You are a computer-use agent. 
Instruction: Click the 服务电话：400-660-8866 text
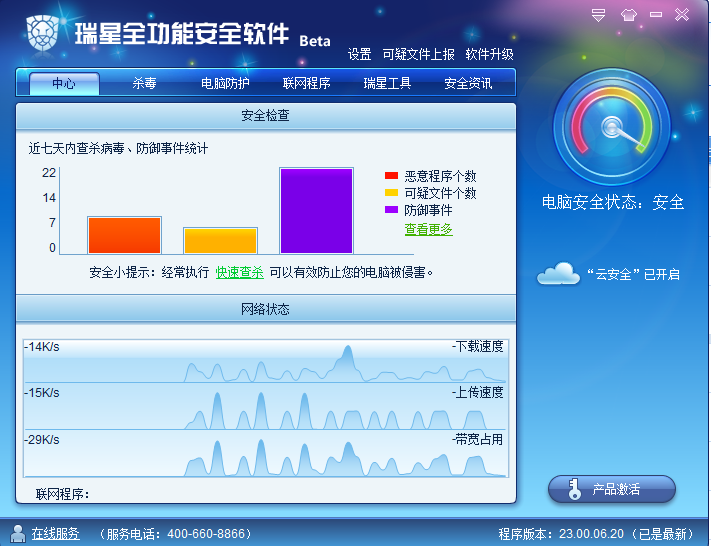pos(175,534)
